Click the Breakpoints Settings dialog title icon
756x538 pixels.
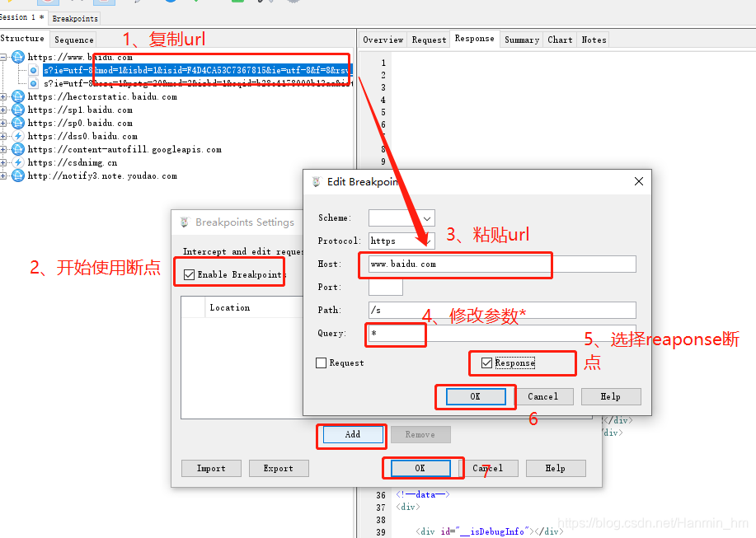185,222
